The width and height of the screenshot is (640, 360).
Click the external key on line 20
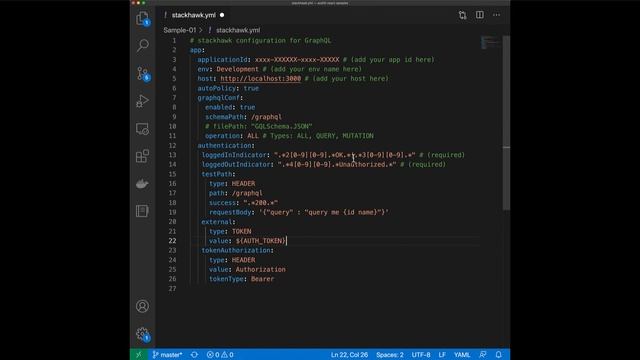pos(216,222)
